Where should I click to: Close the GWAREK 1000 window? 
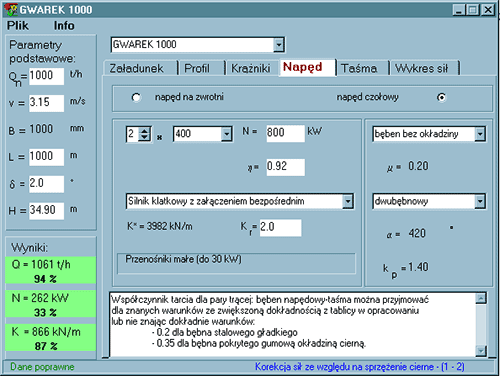point(488,10)
